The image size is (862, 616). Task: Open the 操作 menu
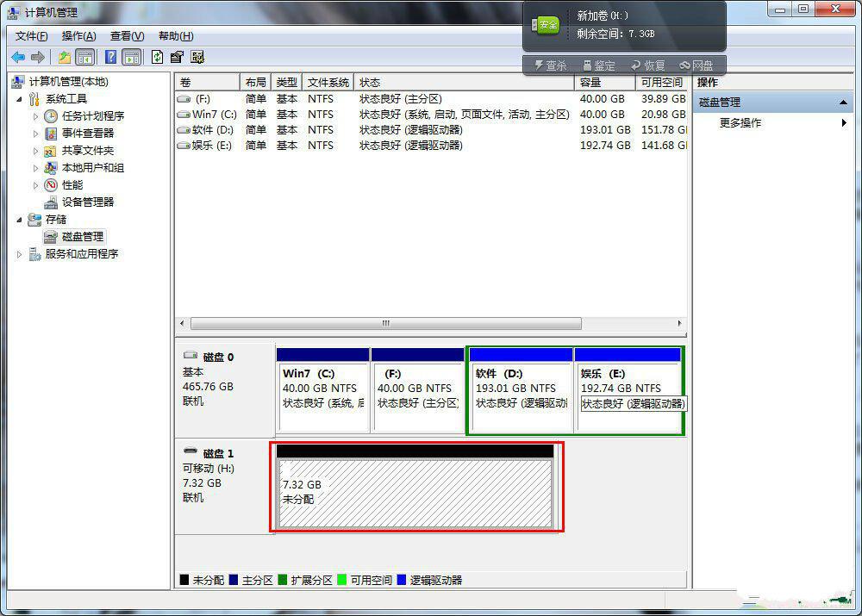[77, 36]
